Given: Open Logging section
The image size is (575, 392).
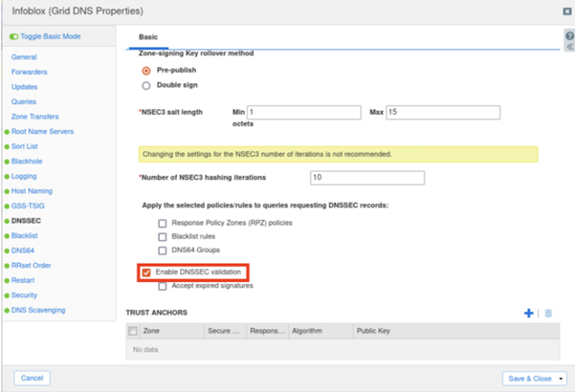Looking at the screenshot, I should pyautogui.click(x=24, y=176).
